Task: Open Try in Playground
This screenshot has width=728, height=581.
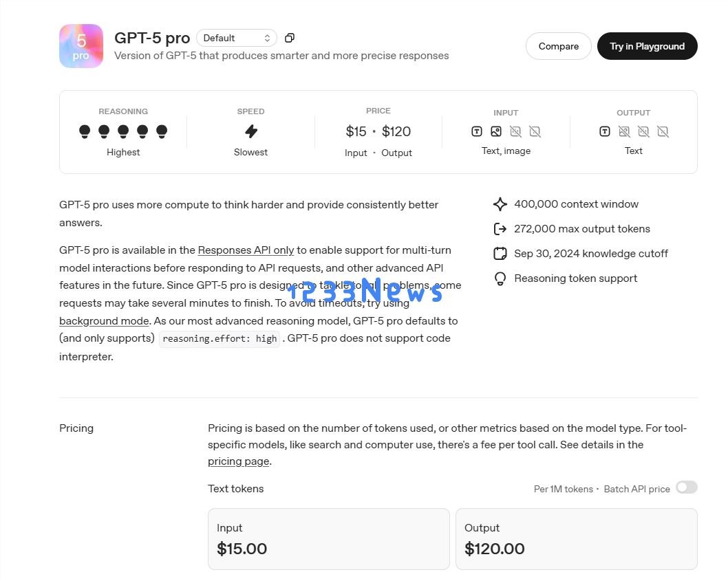Action: tap(647, 46)
